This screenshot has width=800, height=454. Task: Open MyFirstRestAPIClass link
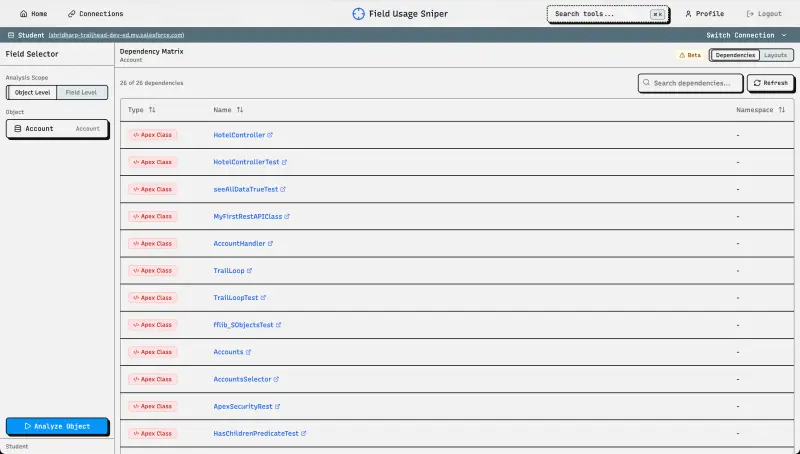[x=247, y=216]
